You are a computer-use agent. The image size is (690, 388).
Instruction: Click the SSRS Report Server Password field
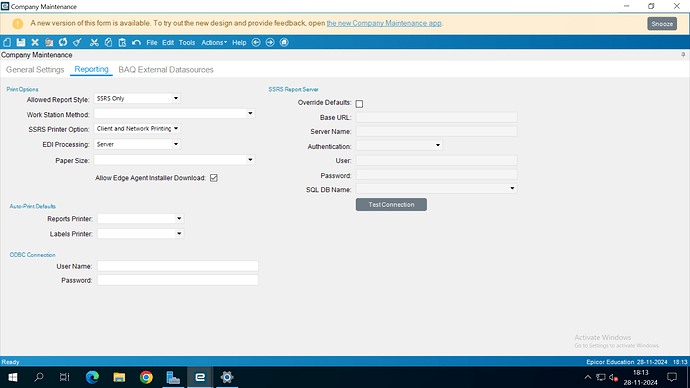(x=437, y=175)
